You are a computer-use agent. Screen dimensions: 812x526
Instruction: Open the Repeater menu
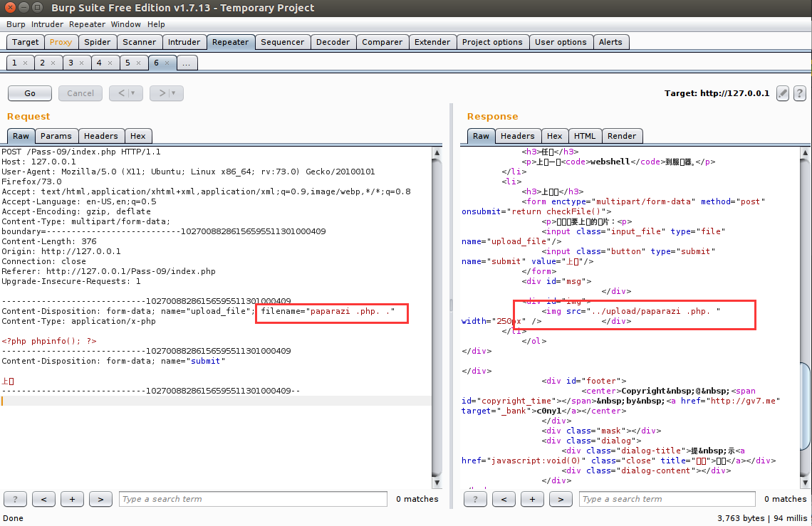(x=87, y=24)
